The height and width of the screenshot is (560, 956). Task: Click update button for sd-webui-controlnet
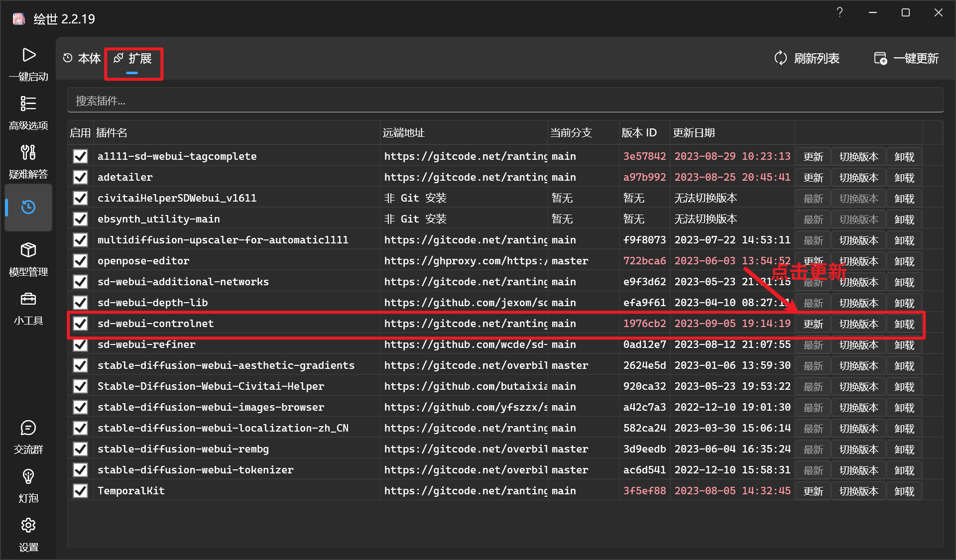point(813,324)
